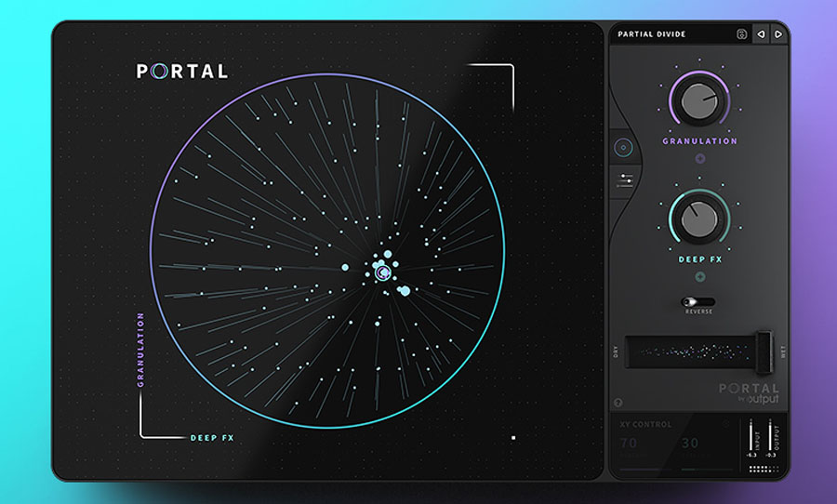This screenshot has width=837, height=504.
Task: Click the OUTPUT level meter
Action: 770,434
